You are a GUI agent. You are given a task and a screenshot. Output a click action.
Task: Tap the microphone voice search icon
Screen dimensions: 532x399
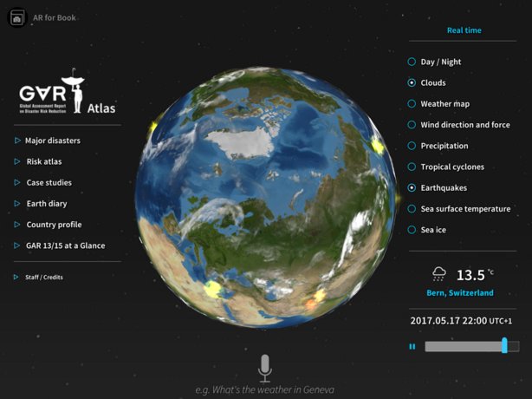click(264, 369)
